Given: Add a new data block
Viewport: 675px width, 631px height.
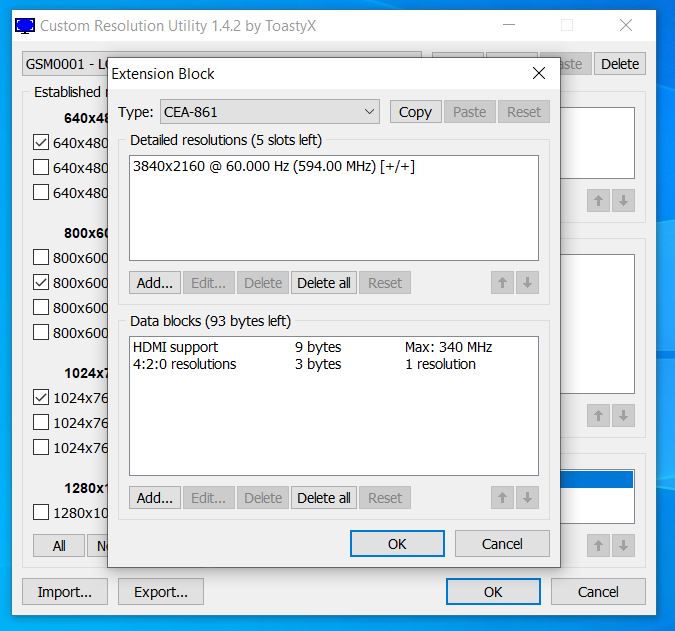Looking at the screenshot, I should tap(154, 498).
